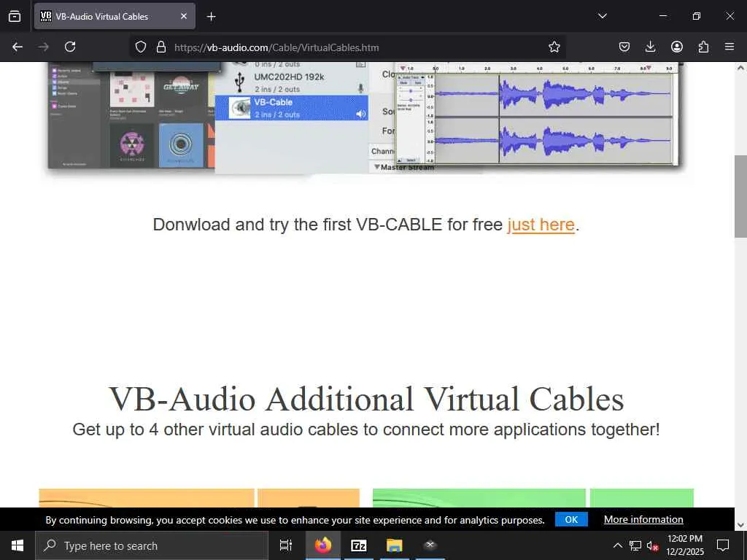Open the network status tray icon
Image resolution: width=747 pixels, height=560 pixels.
click(x=635, y=545)
